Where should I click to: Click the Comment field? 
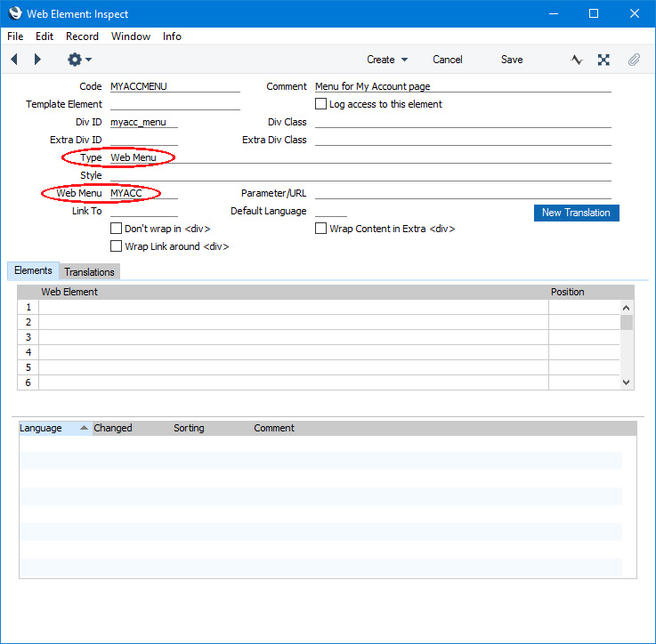[x=463, y=86]
